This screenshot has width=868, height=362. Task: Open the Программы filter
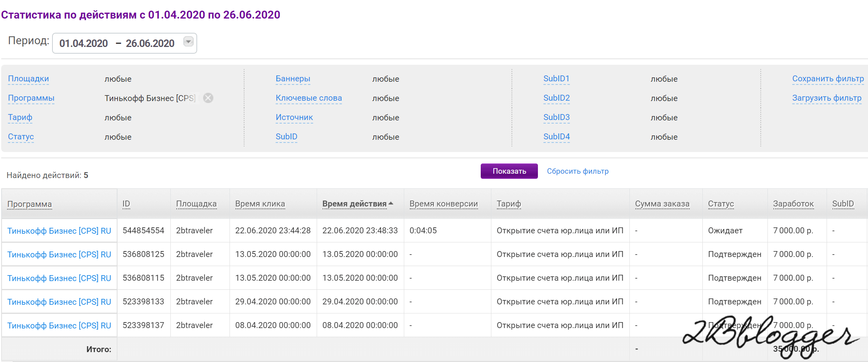tap(31, 98)
